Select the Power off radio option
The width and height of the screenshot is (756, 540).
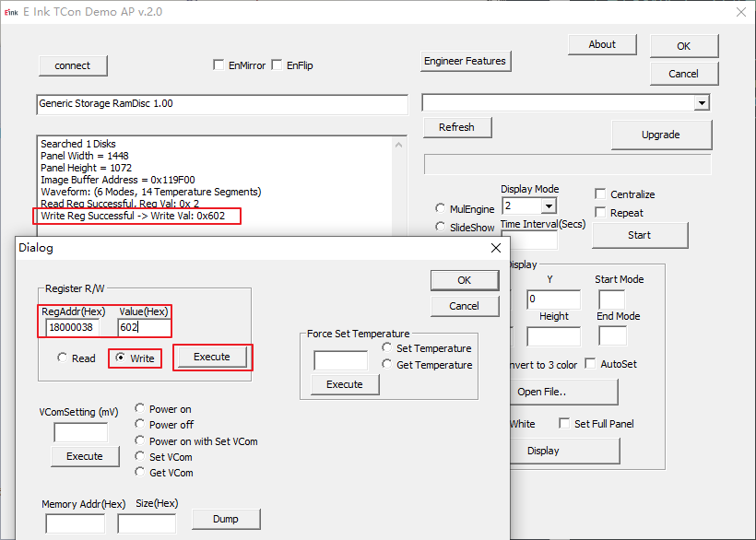139,424
